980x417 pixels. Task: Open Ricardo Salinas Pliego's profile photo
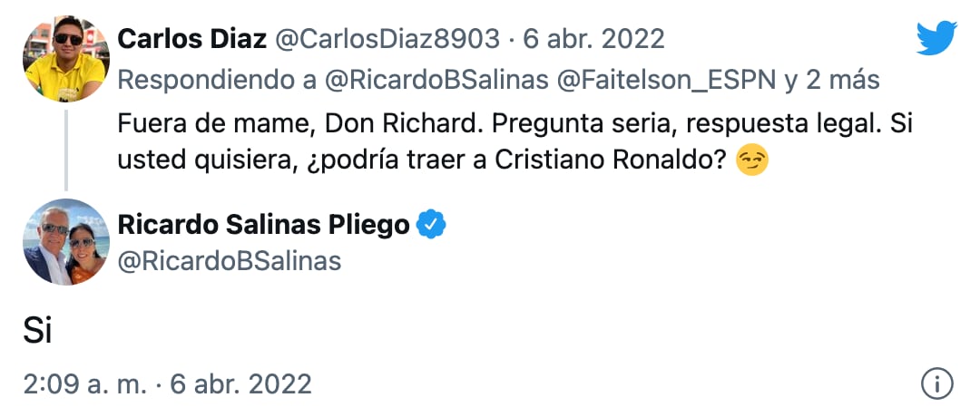(65, 242)
